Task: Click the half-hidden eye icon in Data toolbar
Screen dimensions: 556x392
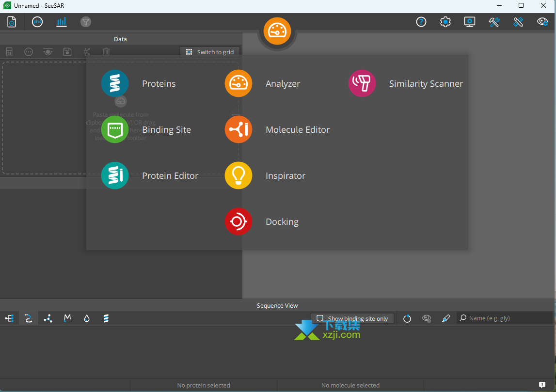Action: (x=48, y=52)
